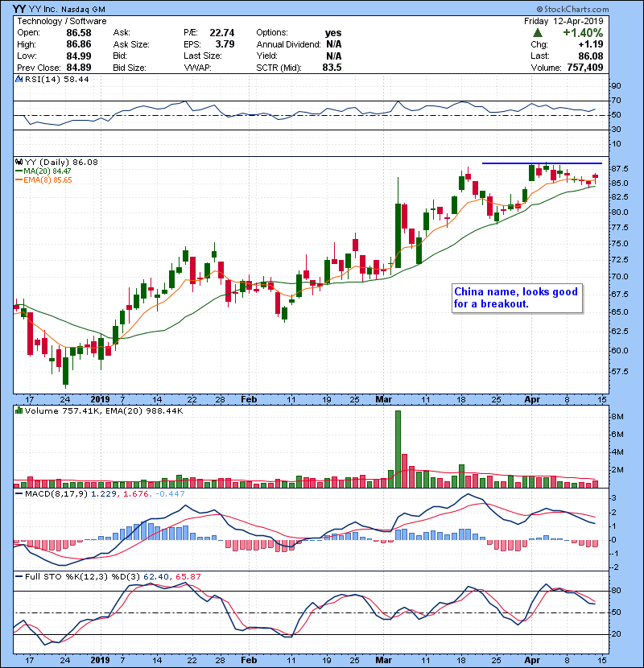Click the Volume bar chart icon
This screenshot has height=668, width=644.
click(19, 410)
